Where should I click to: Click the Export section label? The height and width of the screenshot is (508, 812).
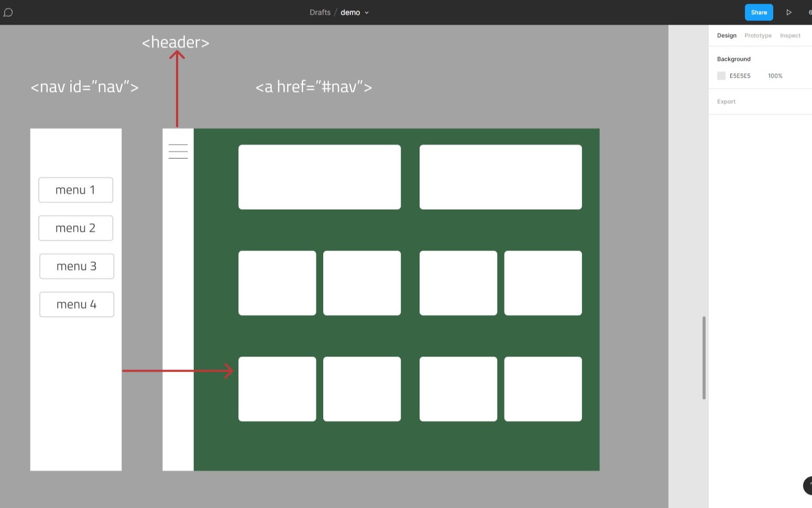(x=726, y=102)
